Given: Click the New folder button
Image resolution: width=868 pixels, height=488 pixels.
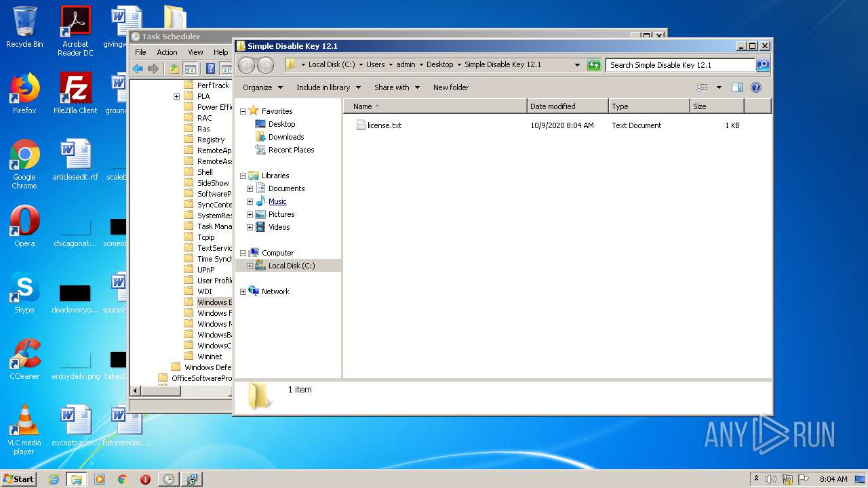Looking at the screenshot, I should (451, 87).
